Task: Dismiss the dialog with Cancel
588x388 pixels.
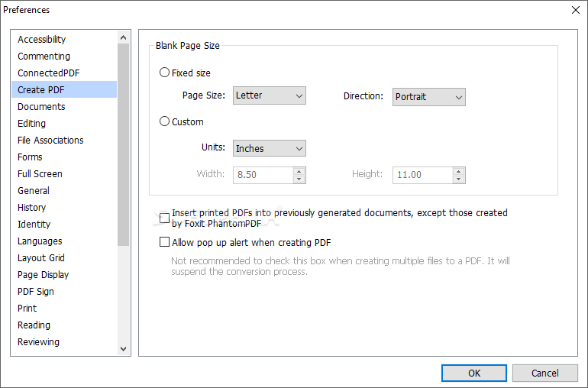Action: (x=545, y=373)
